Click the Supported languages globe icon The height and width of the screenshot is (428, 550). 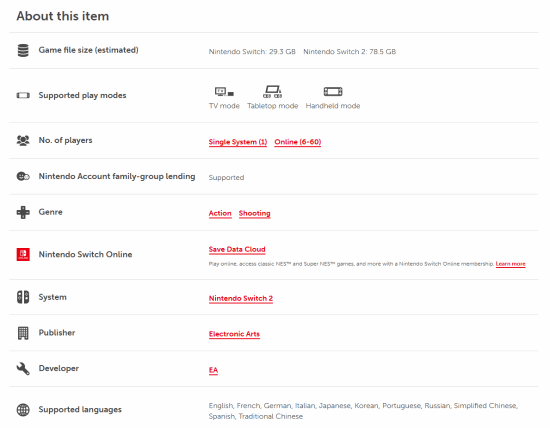pyautogui.click(x=23, y=410)
